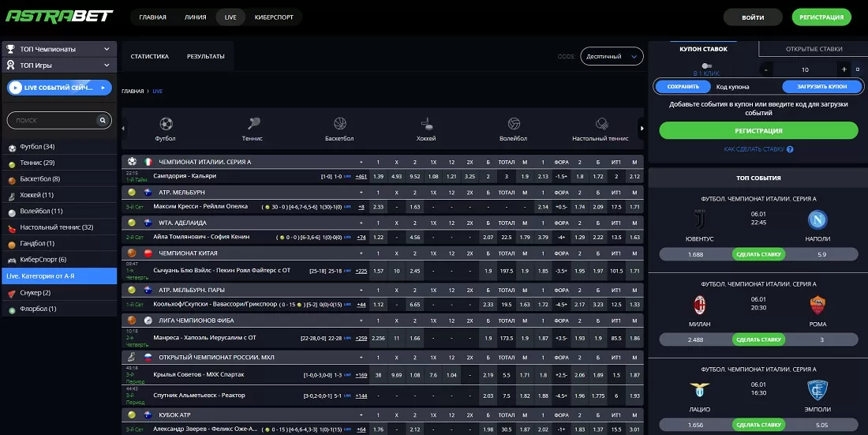Open the Результаты tab

click(x=205, y=57)
